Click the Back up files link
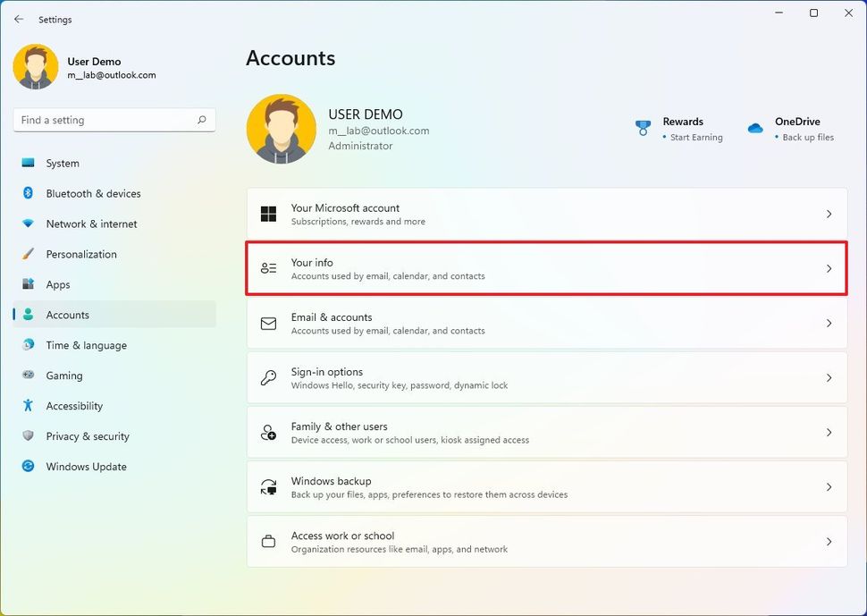867x616 pixels. pos(808,138)
